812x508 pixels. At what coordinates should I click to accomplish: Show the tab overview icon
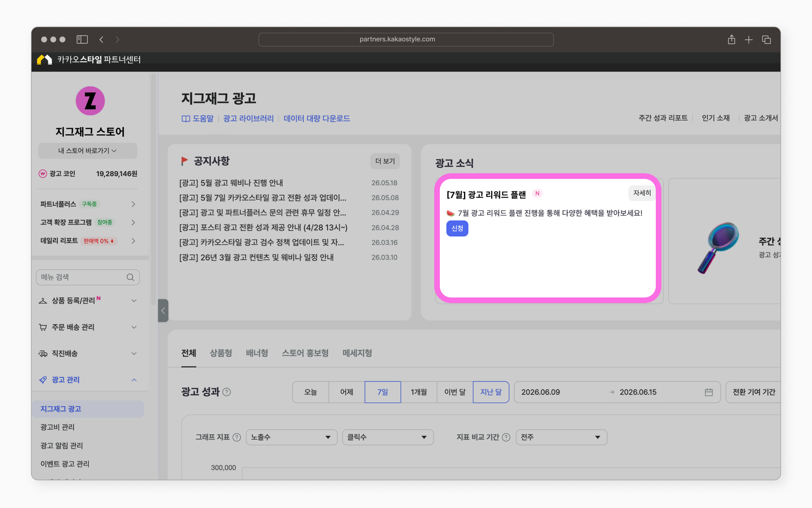click(x=766, y=40)
